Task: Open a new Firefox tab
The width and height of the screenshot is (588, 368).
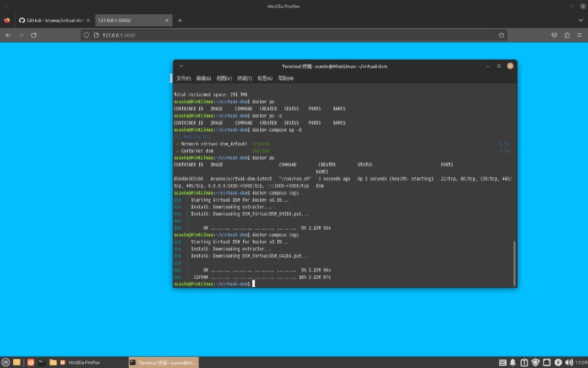Action: [180, 21]
